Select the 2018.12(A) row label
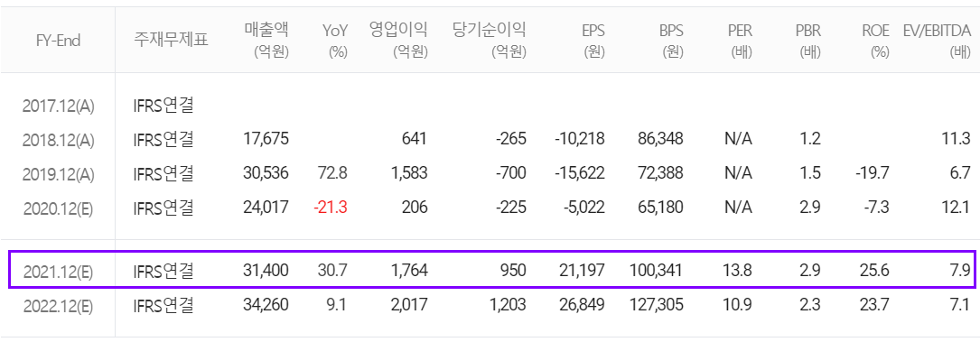The width and height of the screenshot is (980, 342). point(58,140)
